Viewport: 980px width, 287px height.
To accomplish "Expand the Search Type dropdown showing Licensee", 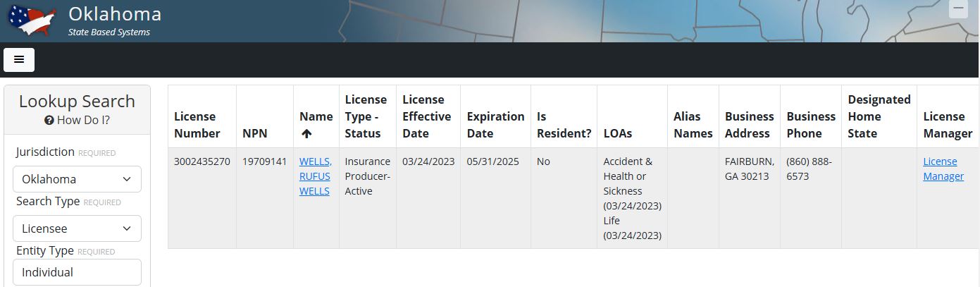I will pyautogui.click(x=77, y=228).
